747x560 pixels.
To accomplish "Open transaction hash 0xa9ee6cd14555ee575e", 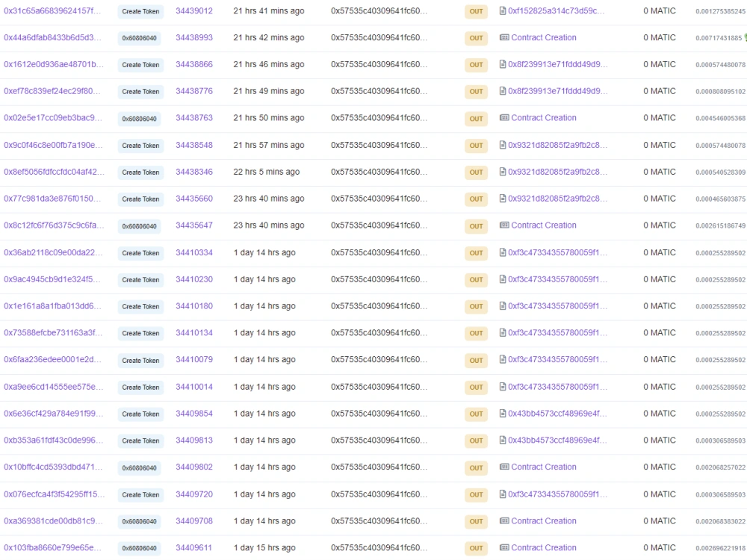I will click(x=53, y=387).
